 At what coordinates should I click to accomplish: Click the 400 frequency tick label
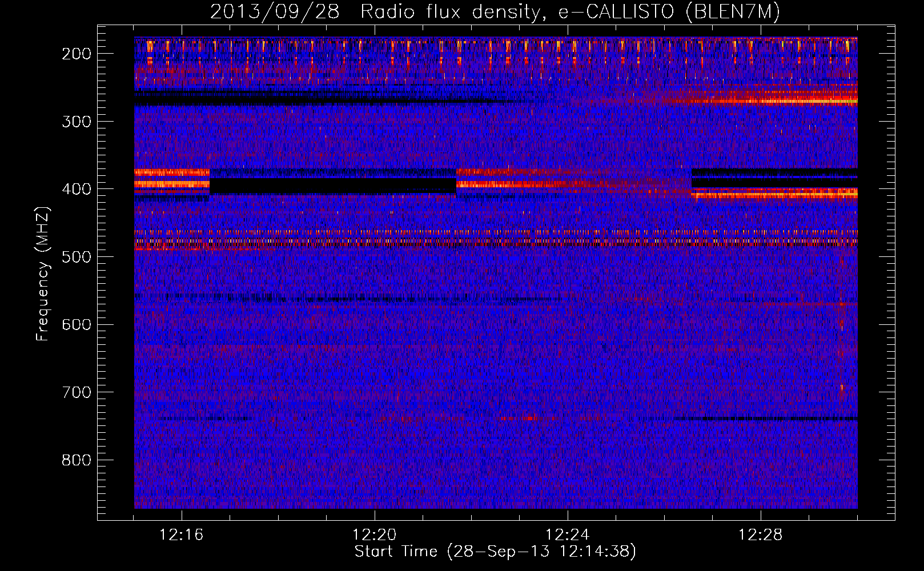pyautogui.click(x=76, y=189)
